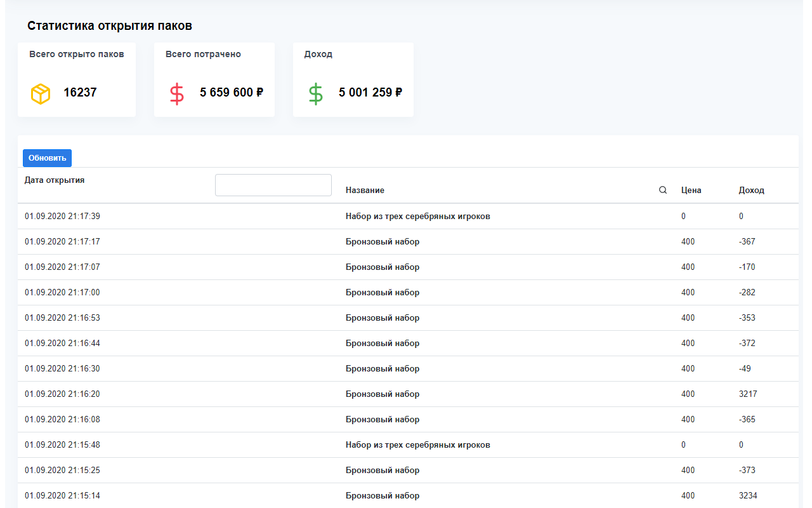Select date 01.09.2020 21:17:07
Viewport: 812px width, 508px height.
pyautogui.click(x=62, y=267)
